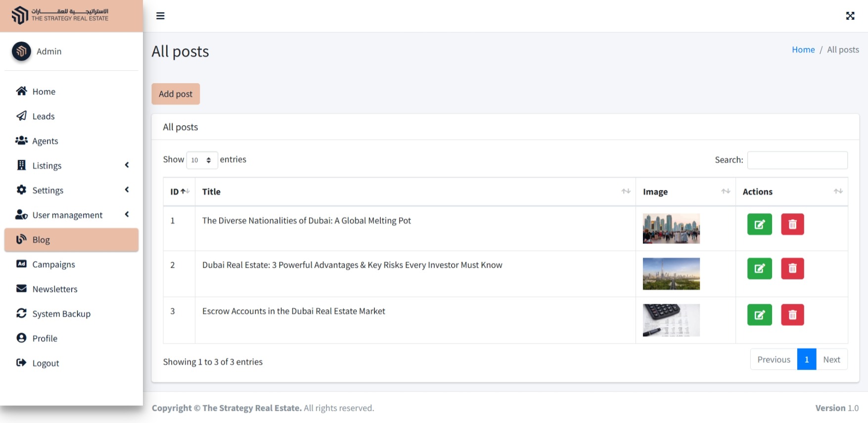Follow the Home breadcrumb link
Viewport: 868px width, 423px height.
click(803, 50)
